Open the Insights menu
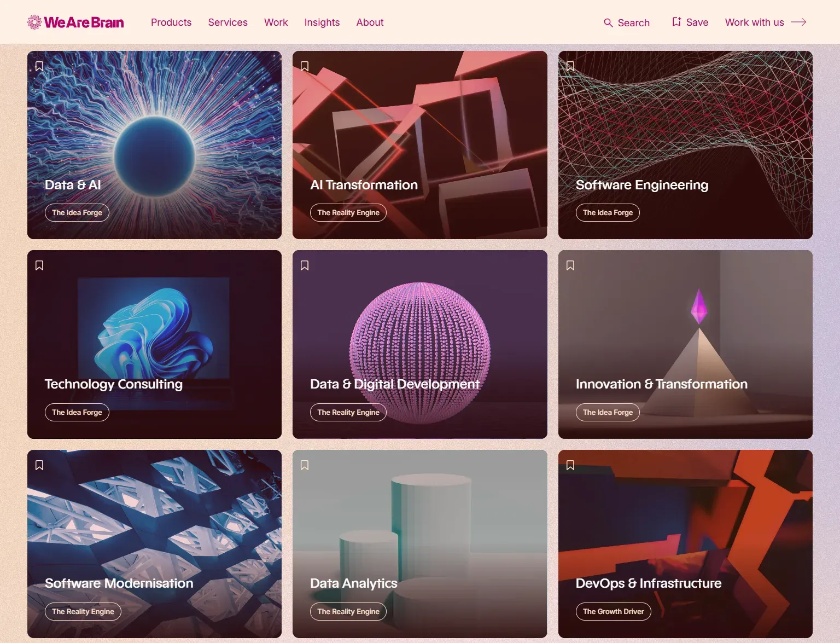This screenshot has width=840, height=643. pyautogui.click(x=322, y=22)
